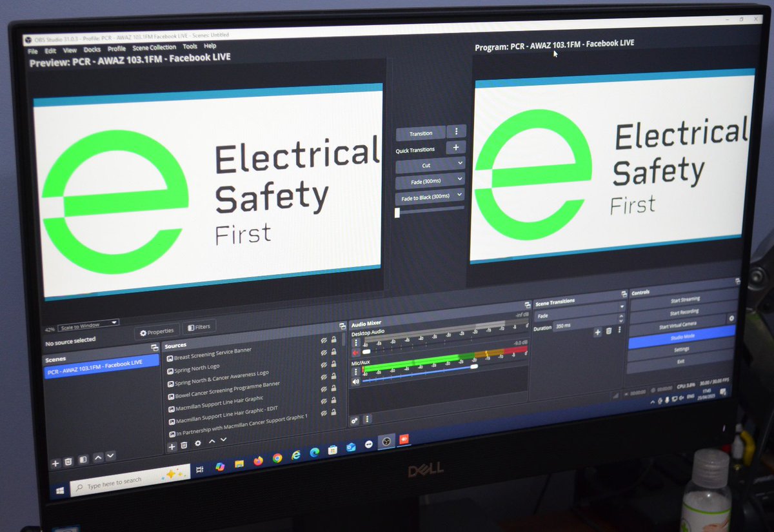Pop out the Scenes dock icon
The image size is (774, 532).
click(154, 348)
